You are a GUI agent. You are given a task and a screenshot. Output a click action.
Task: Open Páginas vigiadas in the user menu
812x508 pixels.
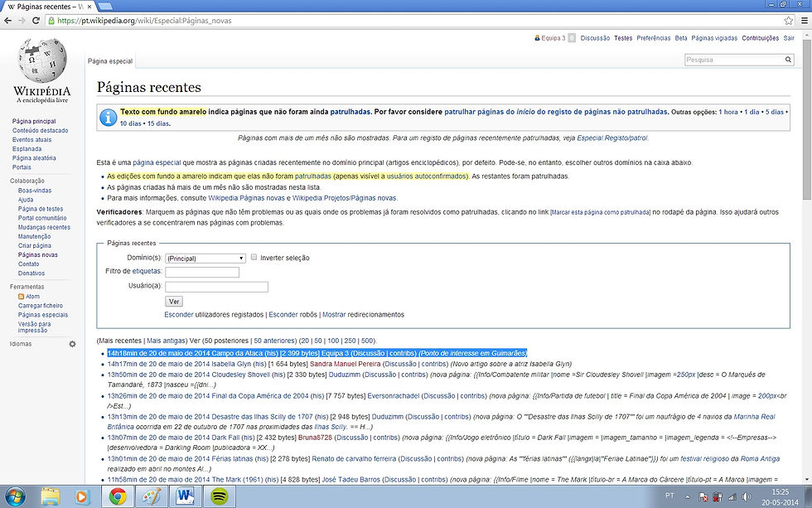[714, 38]
